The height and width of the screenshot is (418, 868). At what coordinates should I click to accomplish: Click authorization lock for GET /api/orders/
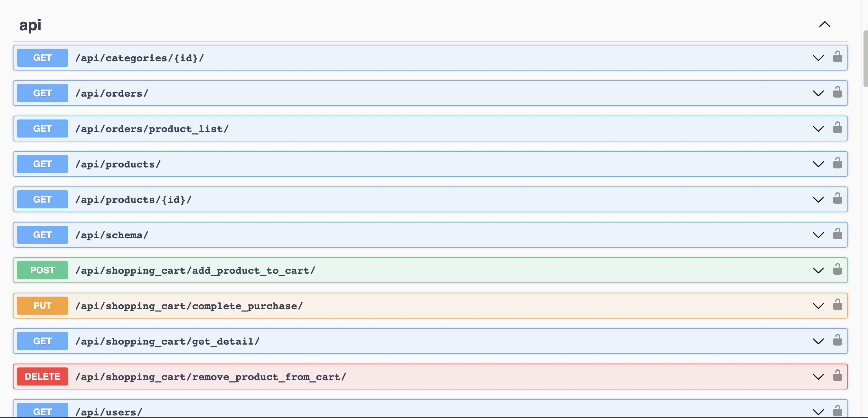(x=837, y=92)
